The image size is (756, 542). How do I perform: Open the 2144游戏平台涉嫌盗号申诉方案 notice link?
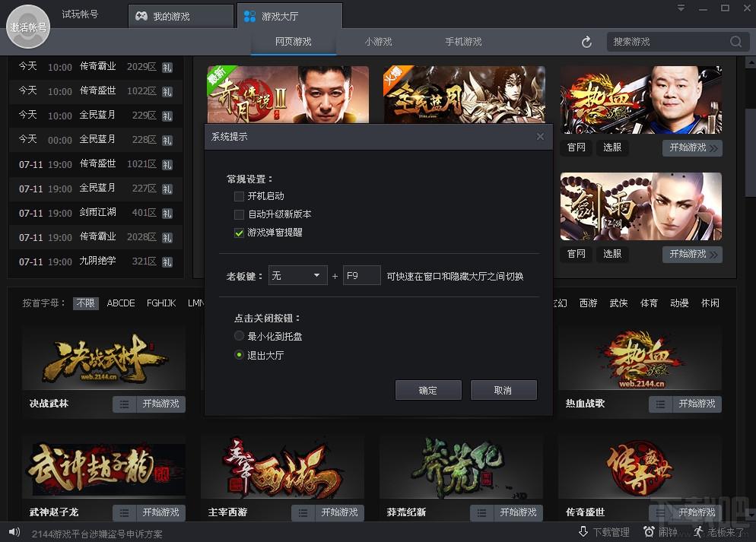[x=97, y=534]
